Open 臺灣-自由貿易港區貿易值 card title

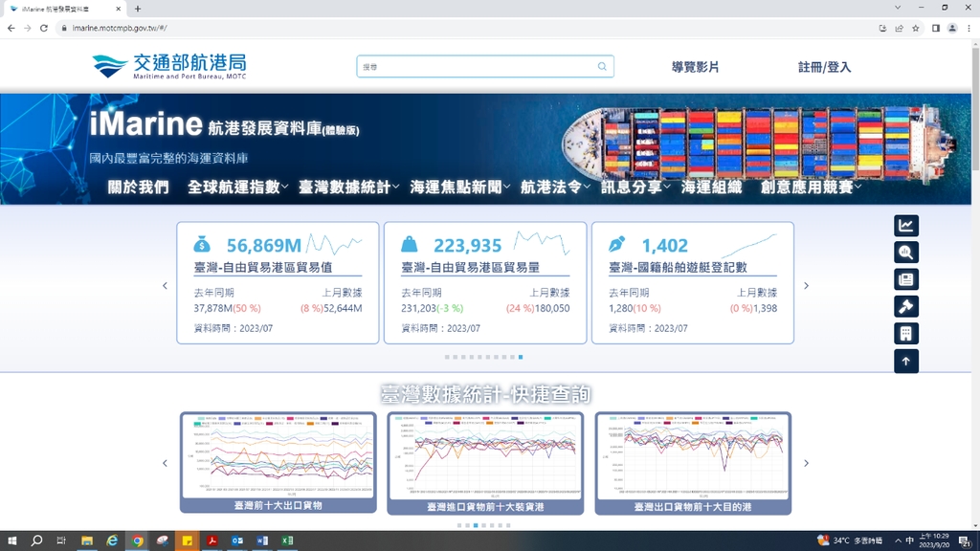pos(262,268)
